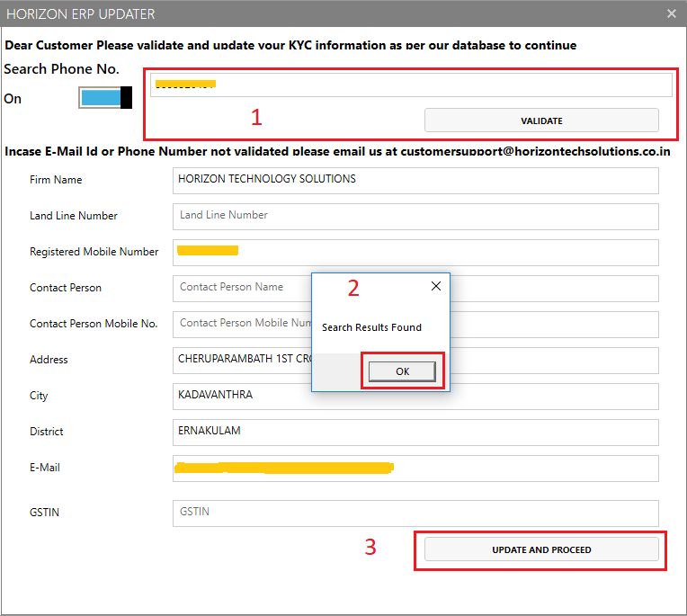The image size is (687, 616).
Task: Close the Horizon ERP Updater window
Action: pos(671,13)
